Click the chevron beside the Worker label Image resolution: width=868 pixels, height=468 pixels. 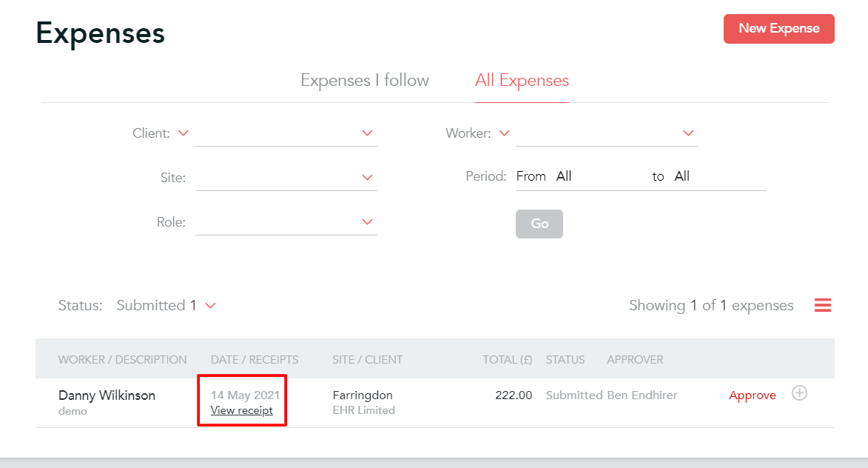[x=504, y=133]
